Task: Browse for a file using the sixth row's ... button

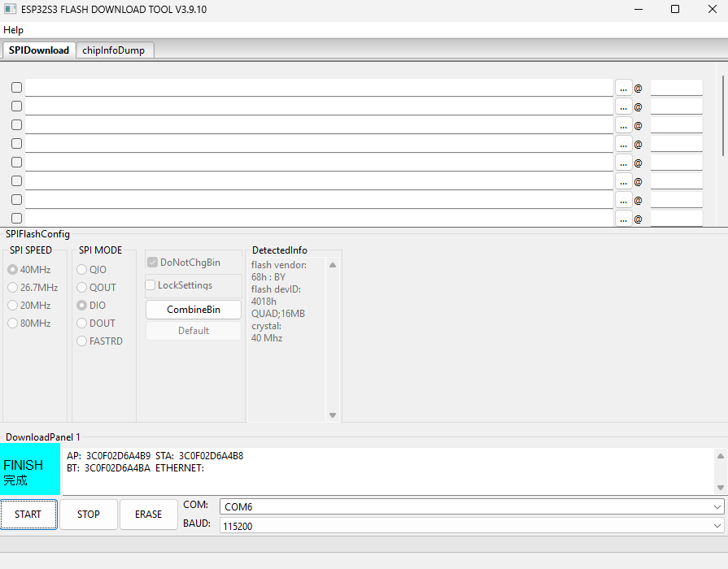Action: (624, 181)
